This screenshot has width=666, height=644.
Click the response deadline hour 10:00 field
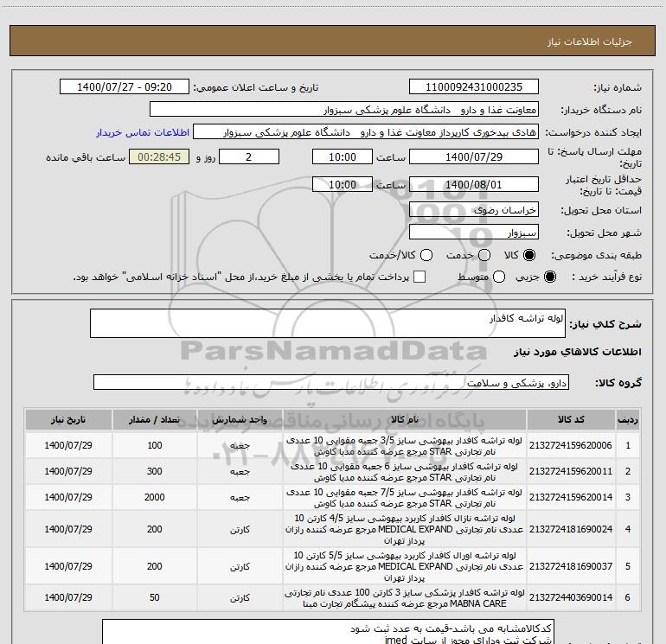tap(343, 156)
